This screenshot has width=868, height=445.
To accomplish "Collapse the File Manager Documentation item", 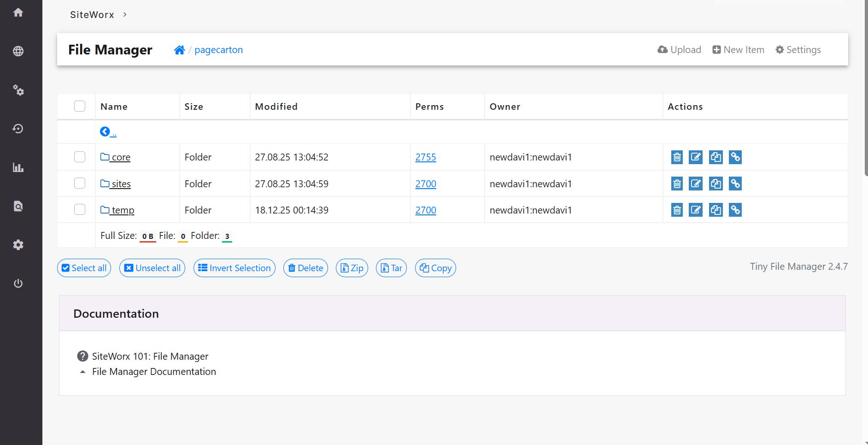I will [x=82, y=372].
